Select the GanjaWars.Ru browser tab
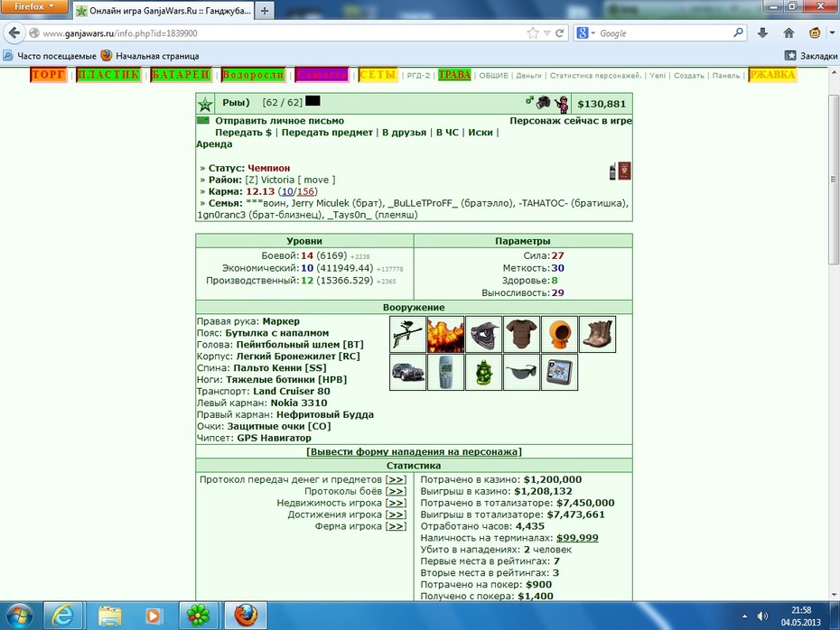840x630 pixels. [x=163, y=10]
